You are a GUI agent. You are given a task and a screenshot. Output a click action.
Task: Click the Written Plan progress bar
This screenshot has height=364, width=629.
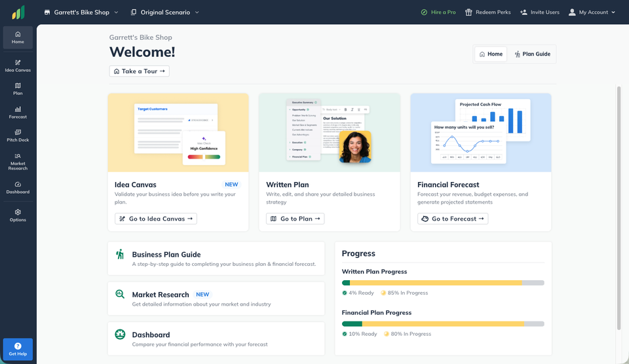tap(443, 283)
